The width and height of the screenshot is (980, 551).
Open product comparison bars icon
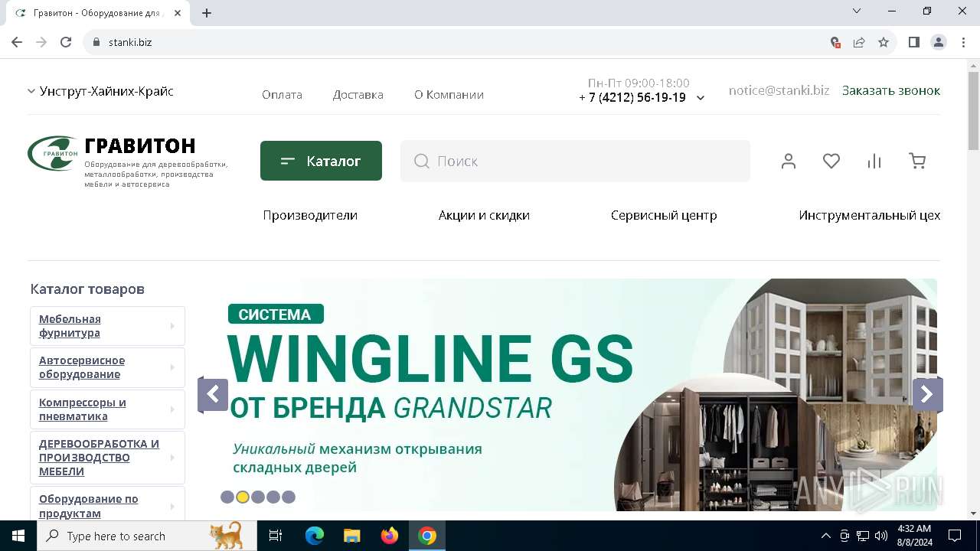pyautogui.click(x=874, y=161)
